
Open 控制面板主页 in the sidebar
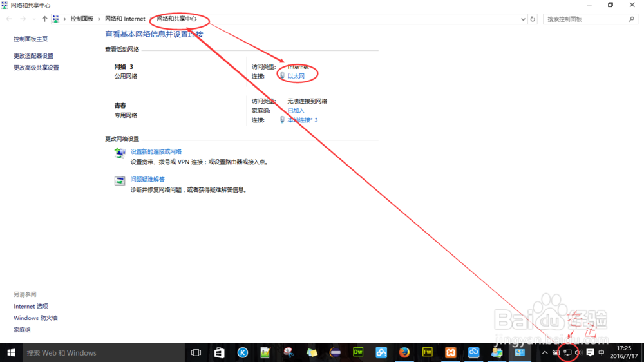[30, 39]
